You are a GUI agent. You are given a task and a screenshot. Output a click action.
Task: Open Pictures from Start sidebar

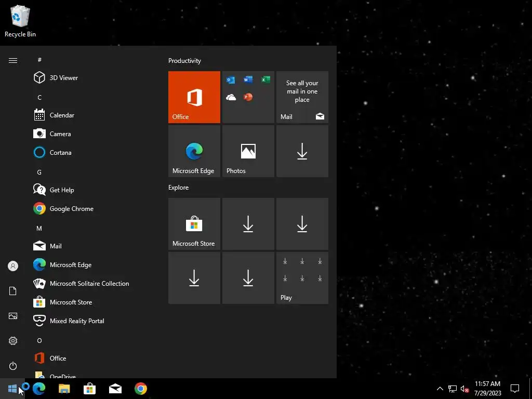[x=13, y=316]
